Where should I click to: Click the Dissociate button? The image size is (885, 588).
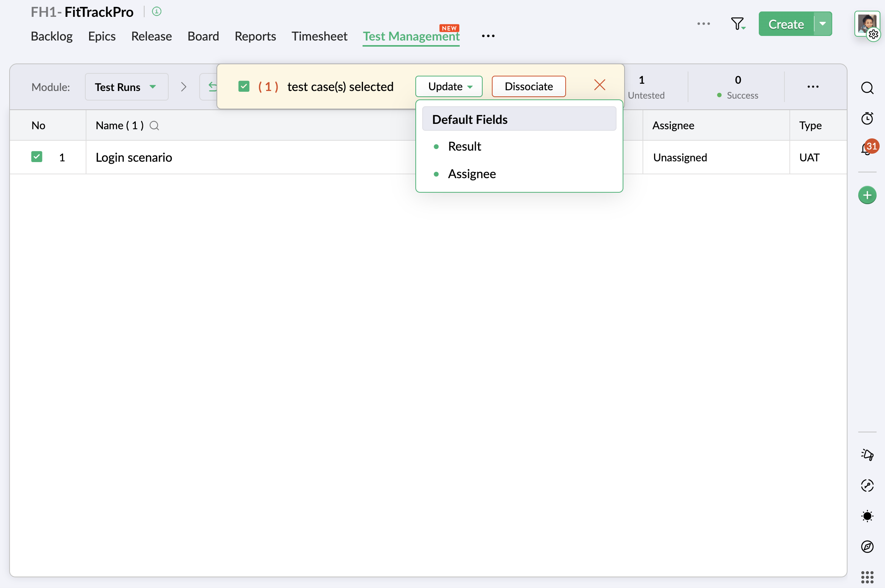click(529, 86)
